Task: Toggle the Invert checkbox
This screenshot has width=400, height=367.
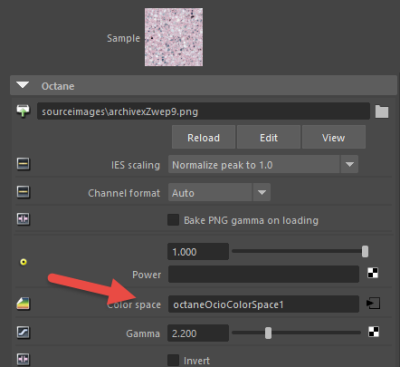Action: (x=173, y=360)
